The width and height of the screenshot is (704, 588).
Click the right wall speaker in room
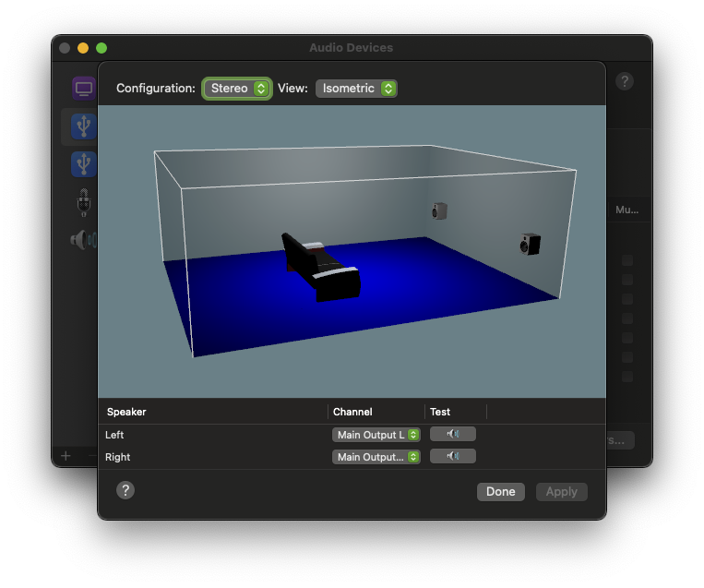pyautogui.click(x=530, y=245)
